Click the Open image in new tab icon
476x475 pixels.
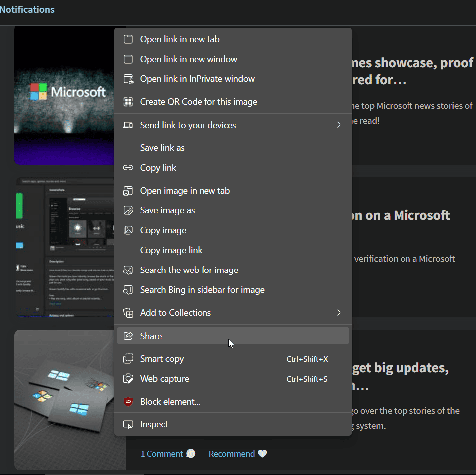coord(128,191)
